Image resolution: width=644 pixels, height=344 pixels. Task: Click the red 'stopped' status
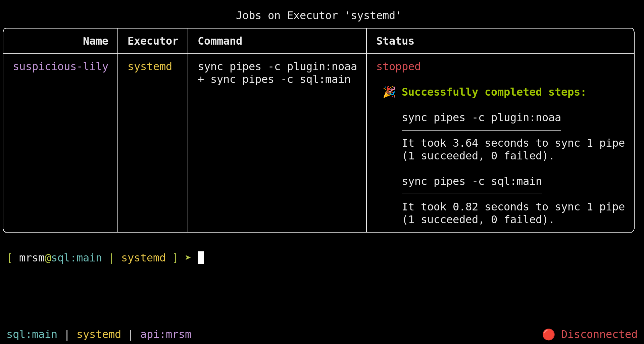(398, 67)
